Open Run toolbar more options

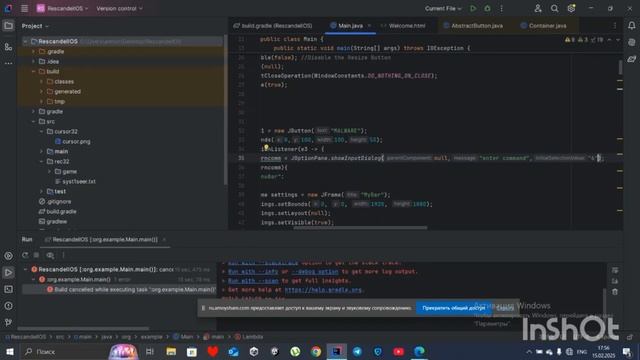tap(63, 255)
